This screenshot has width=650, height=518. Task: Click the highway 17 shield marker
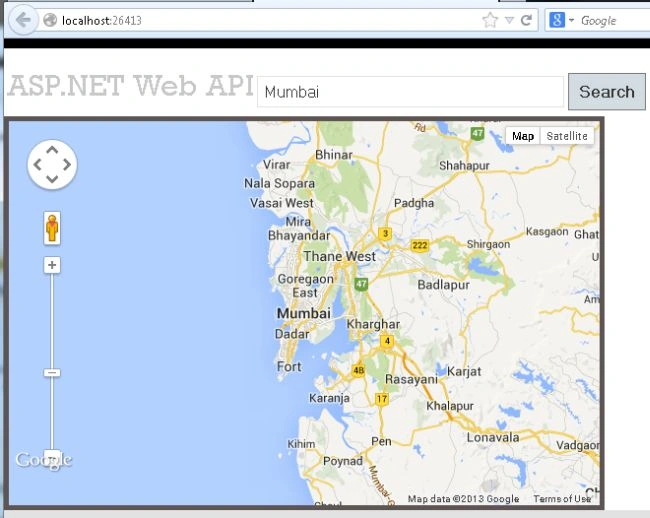coord(381,399)
